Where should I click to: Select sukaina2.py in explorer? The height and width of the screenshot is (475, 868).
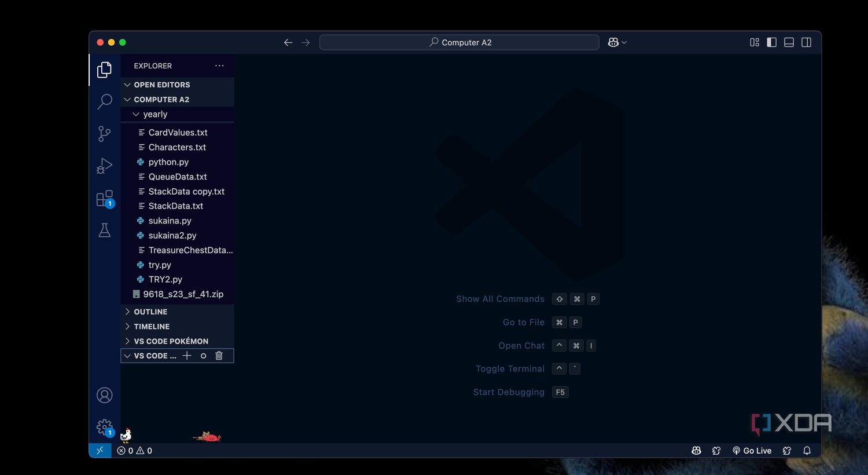tap(177, 236)
